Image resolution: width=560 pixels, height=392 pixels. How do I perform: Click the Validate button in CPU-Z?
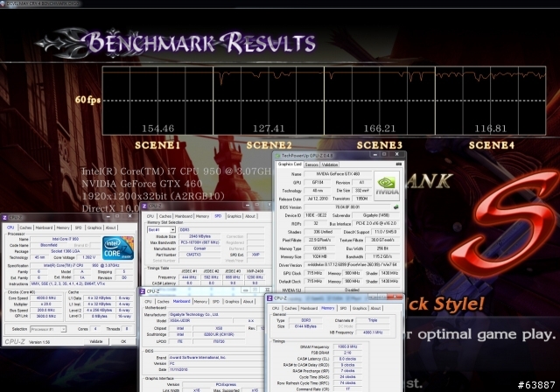[95, 341]
